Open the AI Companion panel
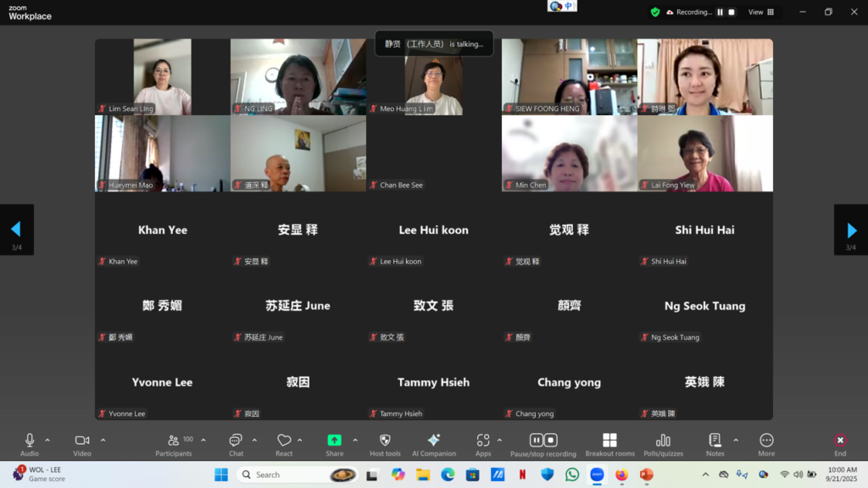Image resolution: width=868 pixels, height=488 pixels. click(x=434, y=444)
